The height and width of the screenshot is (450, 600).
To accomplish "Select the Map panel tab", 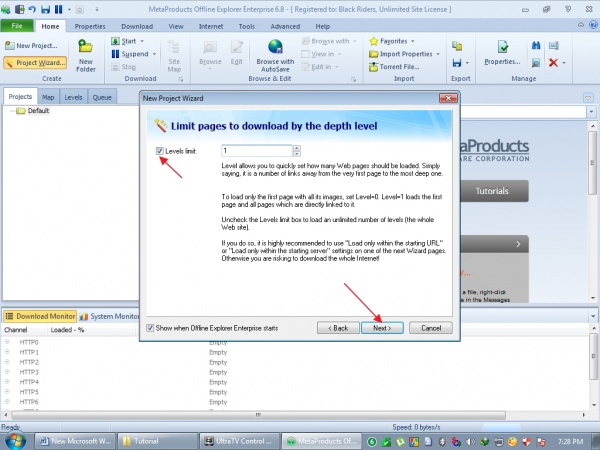I will 48,97.
